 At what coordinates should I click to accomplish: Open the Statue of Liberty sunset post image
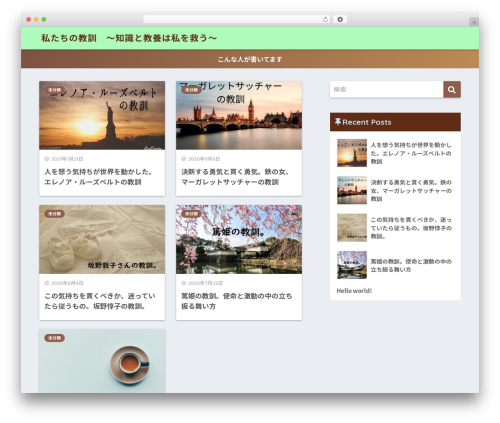pos(102,115)
